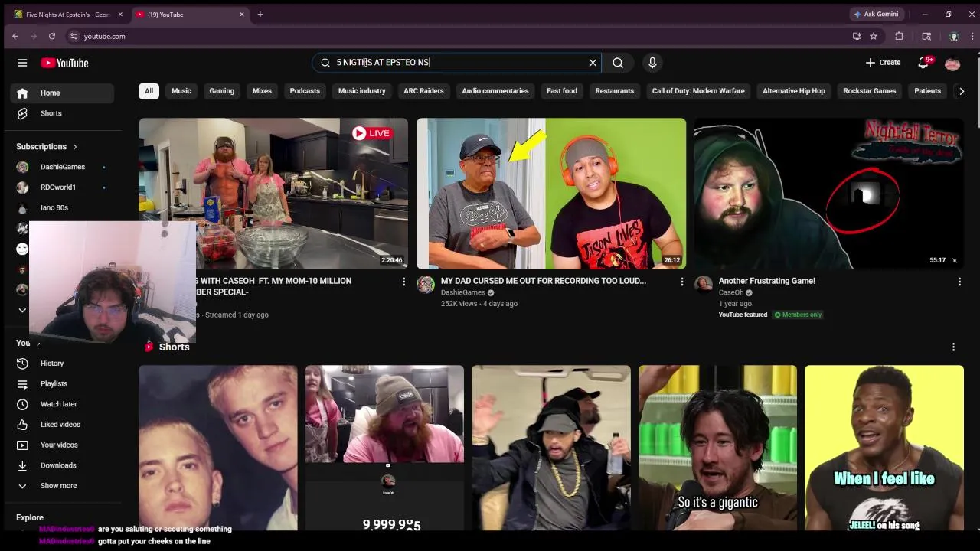Open the YouTube guide hamburger menu
This screenshot has width=980, height=551.
(22, 63)
